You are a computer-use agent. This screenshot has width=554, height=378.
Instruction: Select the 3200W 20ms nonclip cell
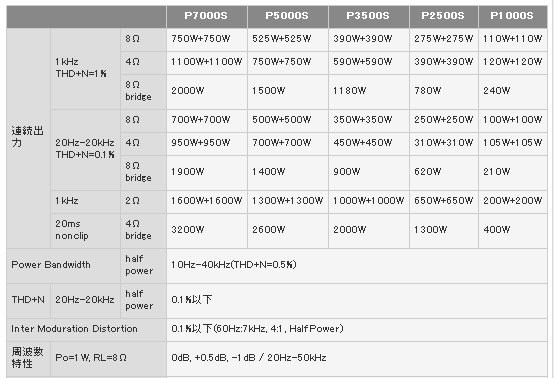[207, 231]
